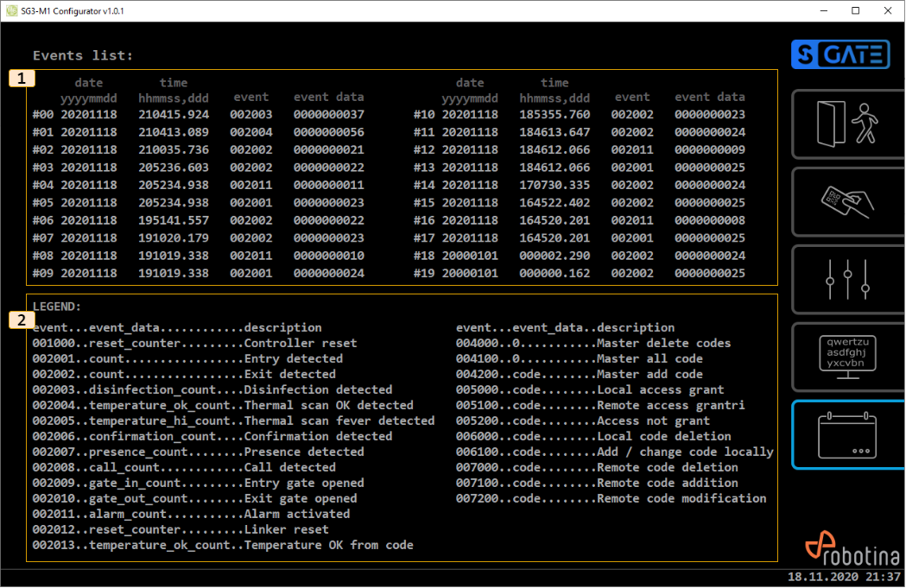Click the 'Events list:' heading
The image size is (906, 588).
click(x=83, y=56)
